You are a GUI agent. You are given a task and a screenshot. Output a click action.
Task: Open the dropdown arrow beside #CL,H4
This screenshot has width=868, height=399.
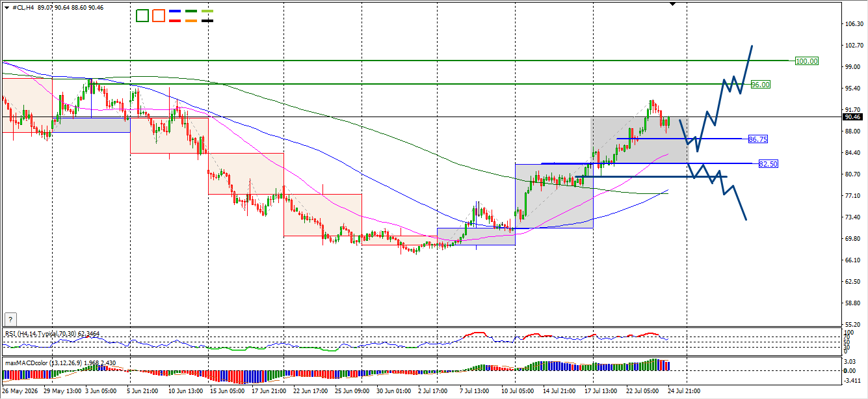pos(7,7)
